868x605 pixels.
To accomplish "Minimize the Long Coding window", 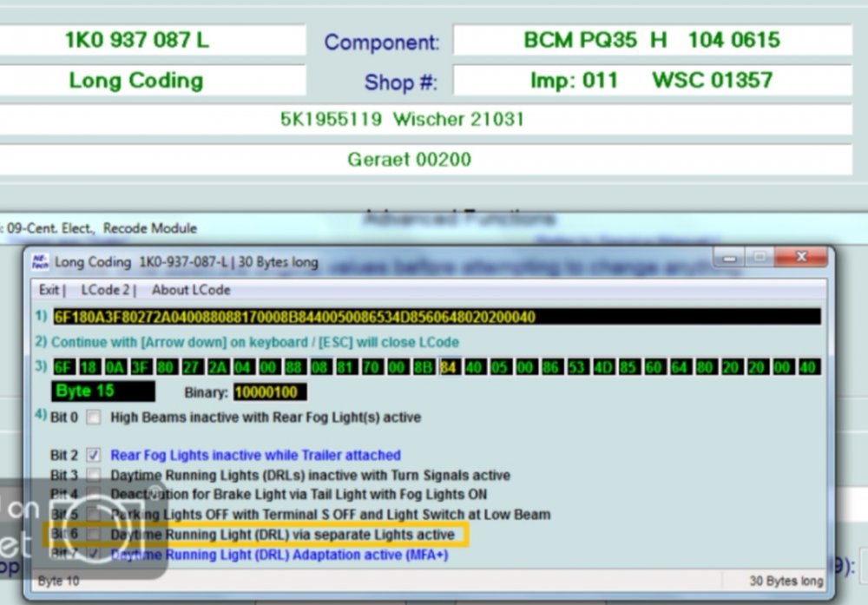I will coord(729,257).
